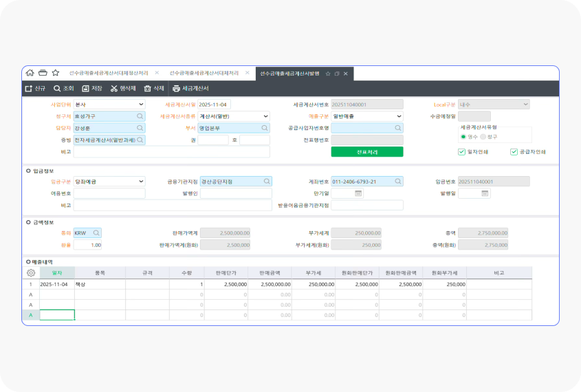The height and width of the screenshot is (392, 581).
Task: Toggle the 일자인쇄 checkbox
Action: (461, 152)
